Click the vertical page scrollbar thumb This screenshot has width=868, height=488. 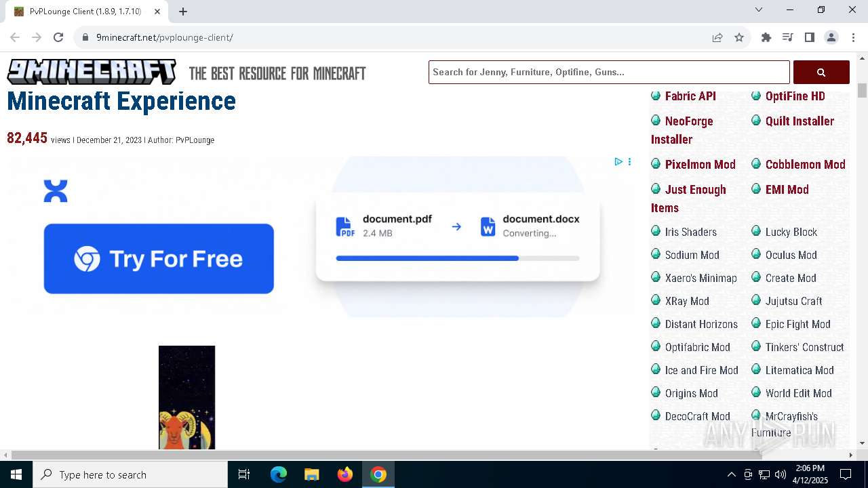click(862, 91)
